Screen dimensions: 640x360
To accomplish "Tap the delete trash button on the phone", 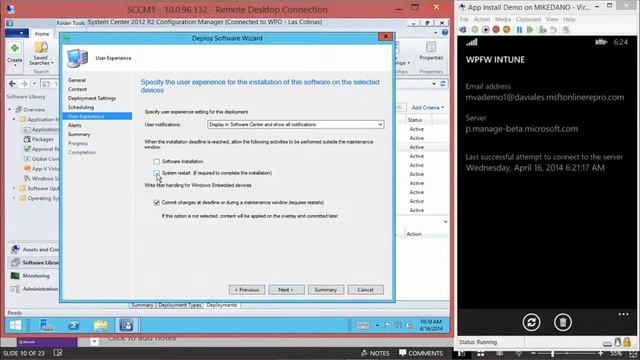I will [x=562, y=322].
